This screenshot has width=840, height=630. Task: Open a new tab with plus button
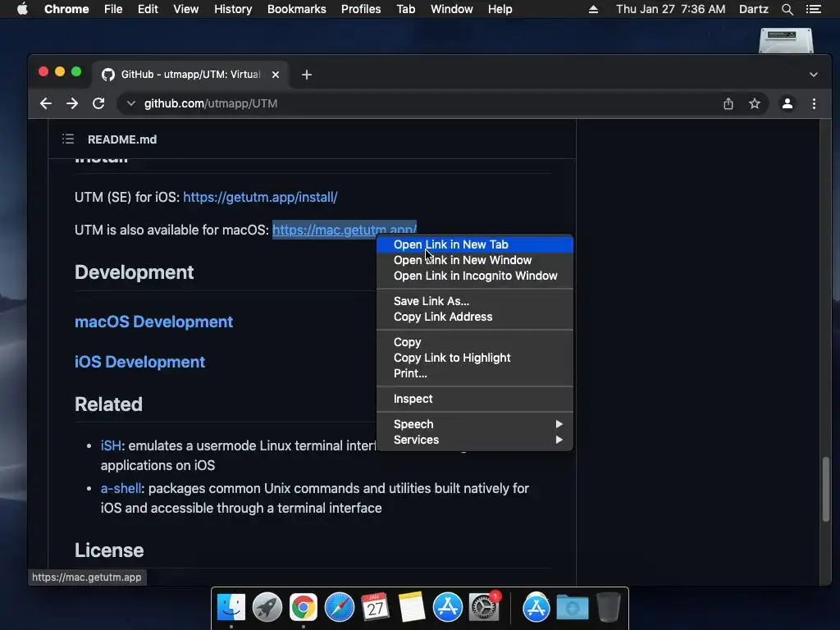[x=307, y=75]
